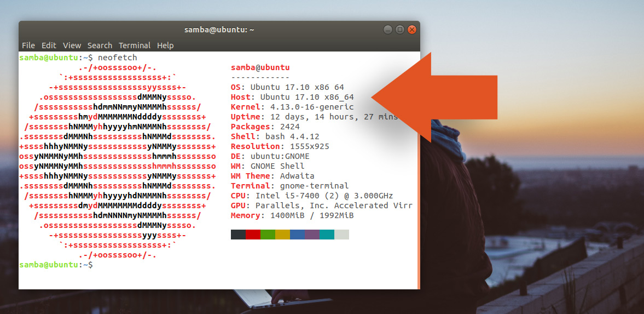
Task: Click the 'WM: GNOME Shell' line
Action: point(268,166)
